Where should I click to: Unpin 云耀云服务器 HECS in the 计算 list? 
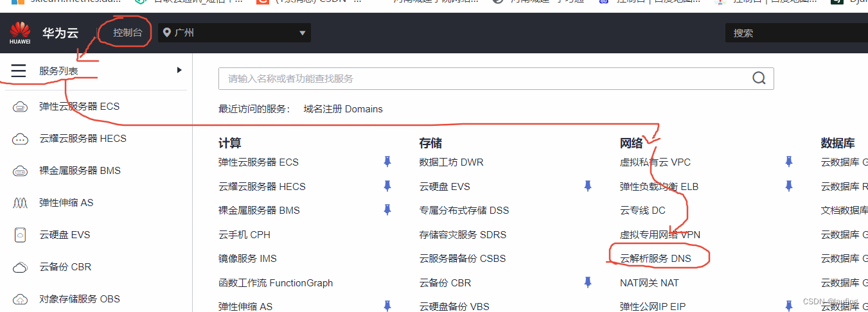tap(387, 186)
